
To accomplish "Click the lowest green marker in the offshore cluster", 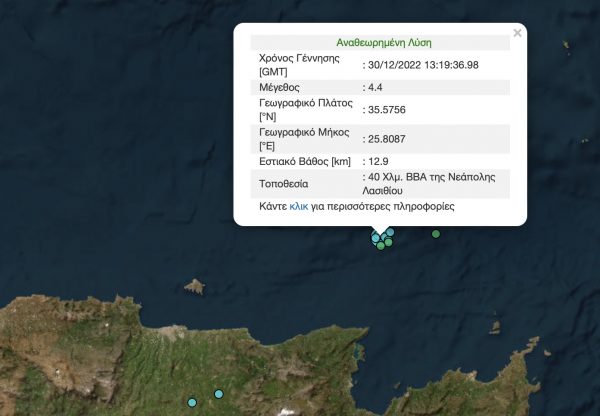I will tap(381, 245).
